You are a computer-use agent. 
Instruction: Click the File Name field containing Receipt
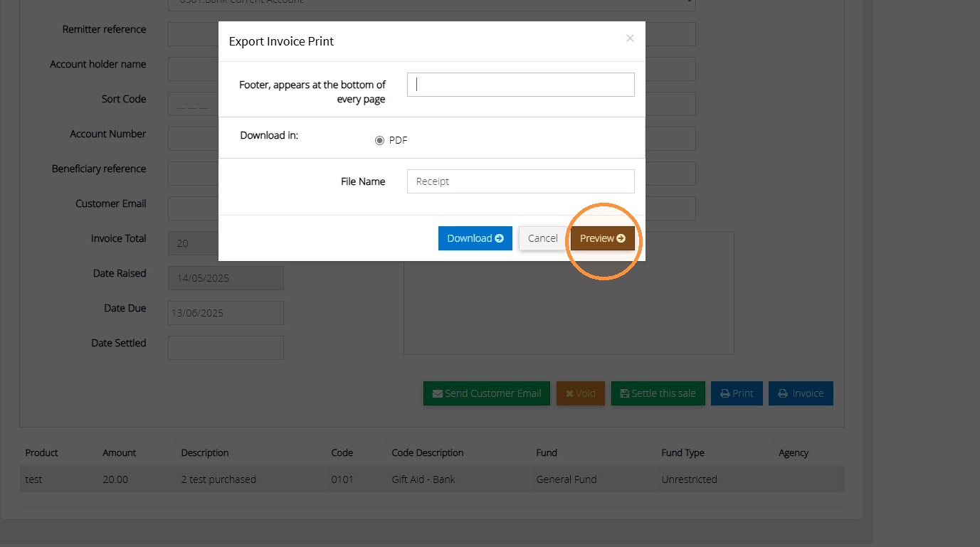pyautogui.click(x=520, y=181)
